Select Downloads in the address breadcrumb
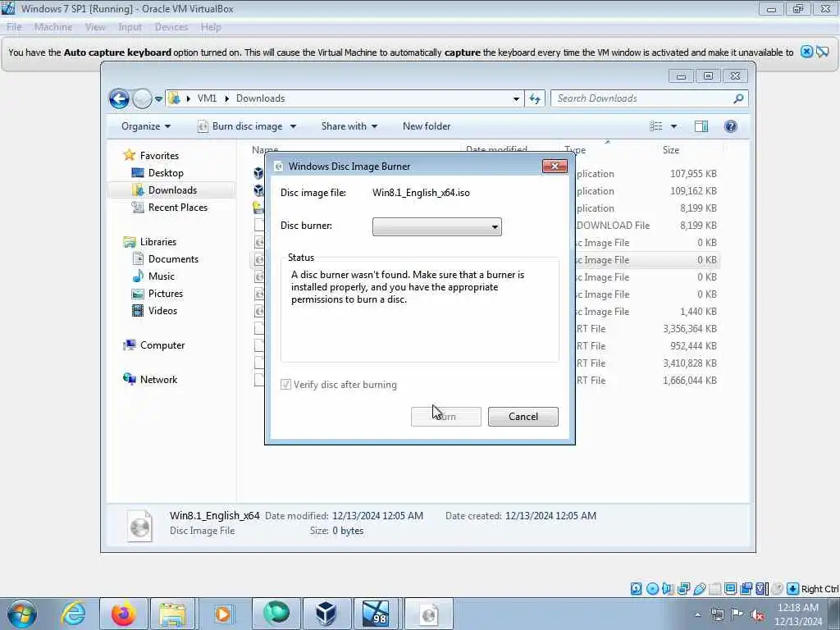 point(260,98)
